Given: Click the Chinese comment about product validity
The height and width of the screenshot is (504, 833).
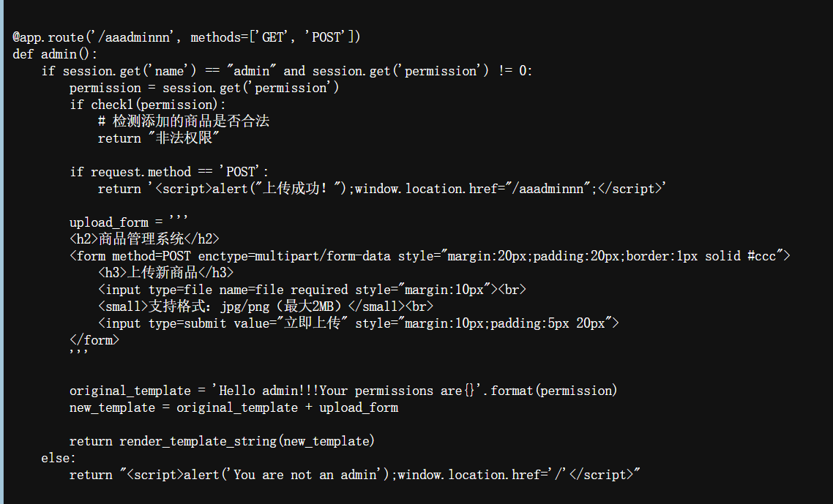Looking at the screenshot, I should coord(183,121).
